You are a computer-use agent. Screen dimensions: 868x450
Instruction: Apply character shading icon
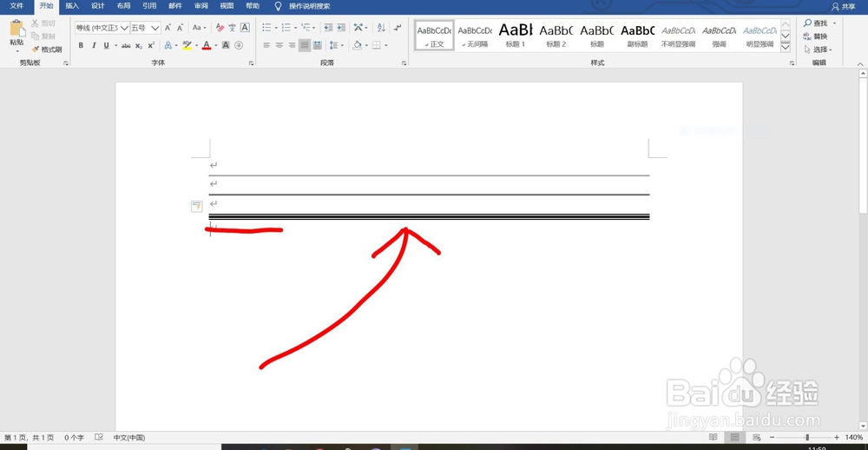point(226,45)
